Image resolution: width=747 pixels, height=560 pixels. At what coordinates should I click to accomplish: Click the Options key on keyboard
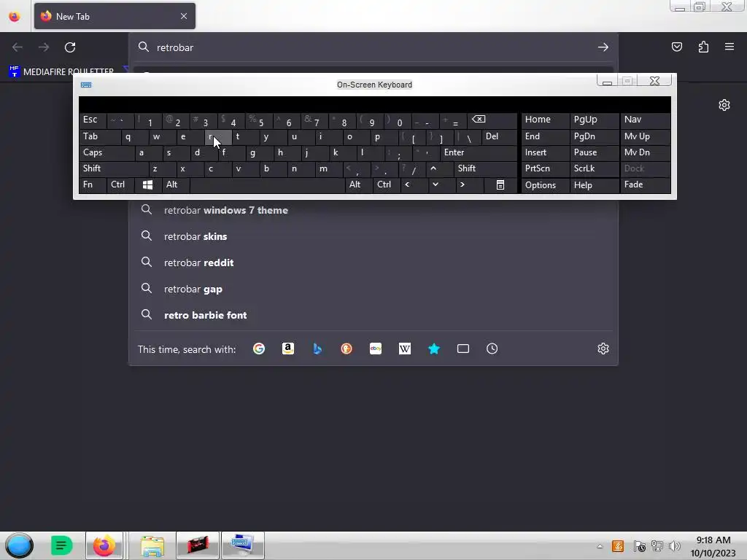546,184
